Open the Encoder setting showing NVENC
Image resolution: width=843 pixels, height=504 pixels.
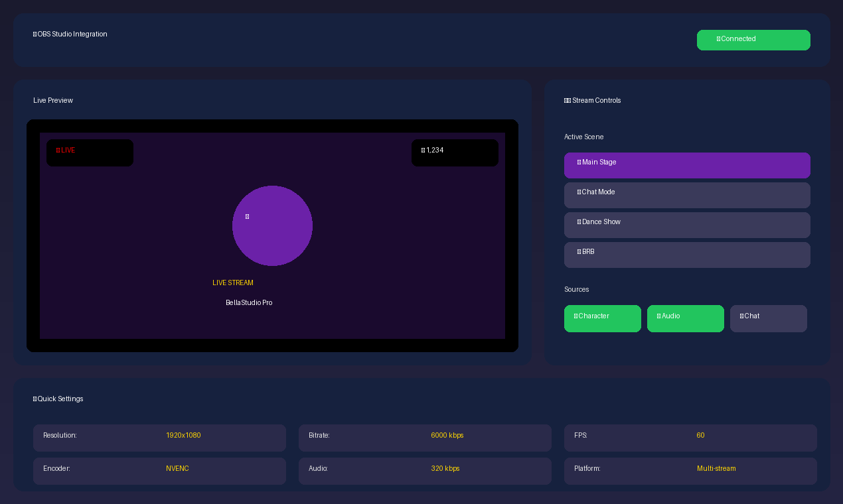coord(159,471)
